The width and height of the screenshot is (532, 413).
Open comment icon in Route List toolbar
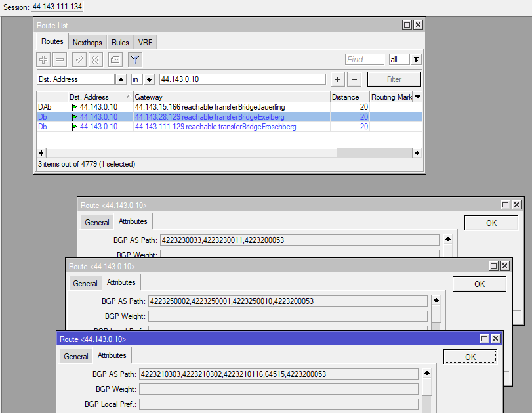click(115, 60)
